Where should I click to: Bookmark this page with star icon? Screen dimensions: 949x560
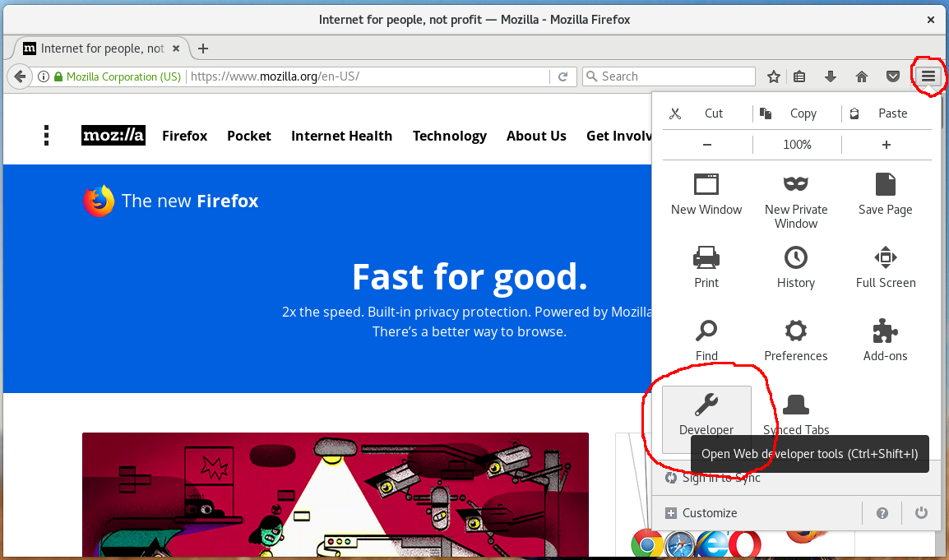773,76
